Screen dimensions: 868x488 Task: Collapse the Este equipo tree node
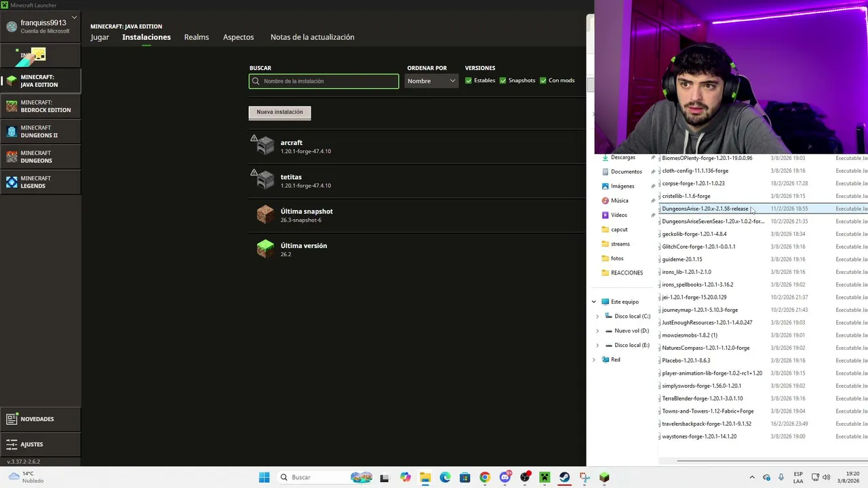click(x=594, y=302)
